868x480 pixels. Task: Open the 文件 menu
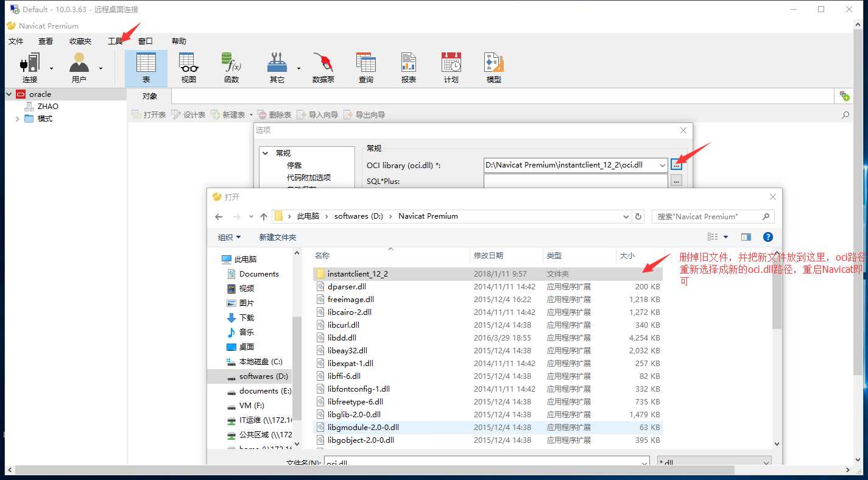point(16,41)
